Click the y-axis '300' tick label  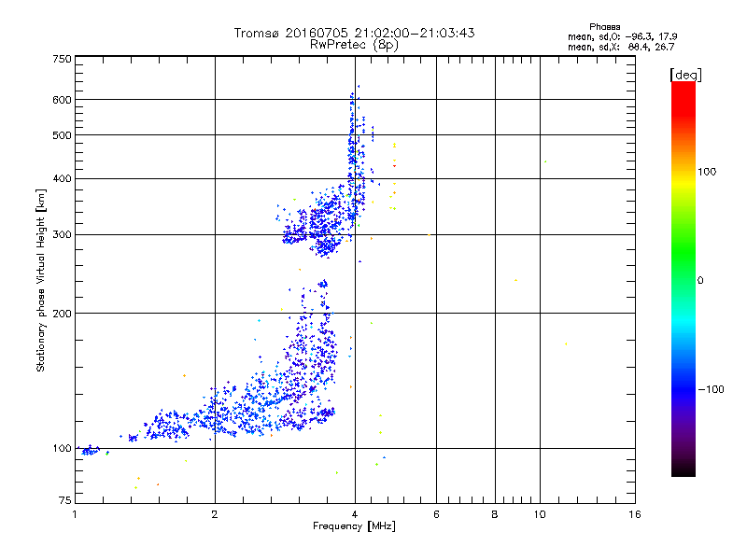tap(62, 235)
